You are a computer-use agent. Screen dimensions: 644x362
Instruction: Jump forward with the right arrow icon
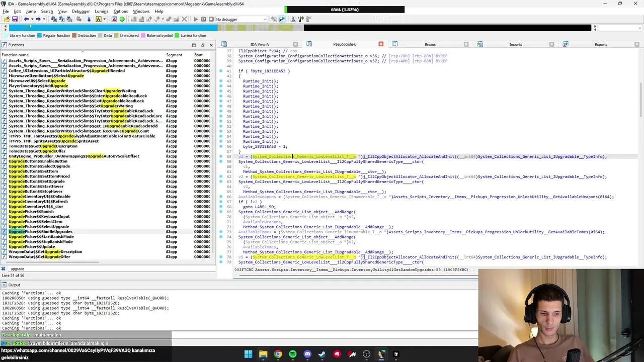38,19
